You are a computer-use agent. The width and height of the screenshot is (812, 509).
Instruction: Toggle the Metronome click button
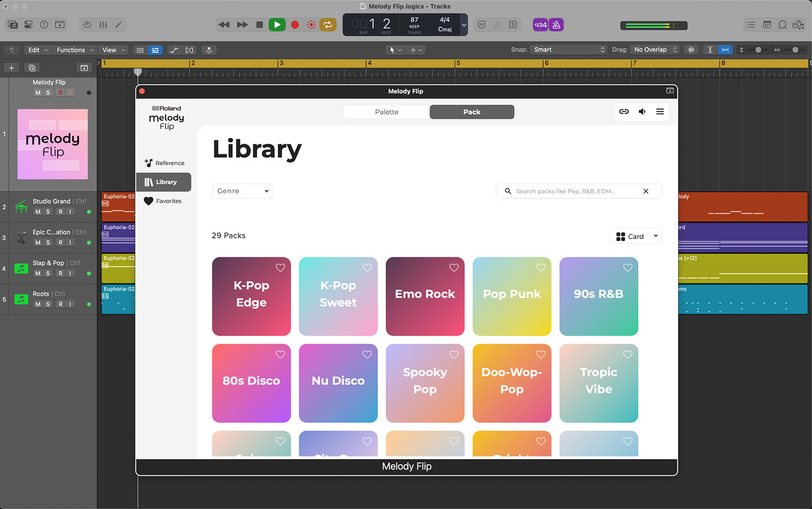coord(556,25)
